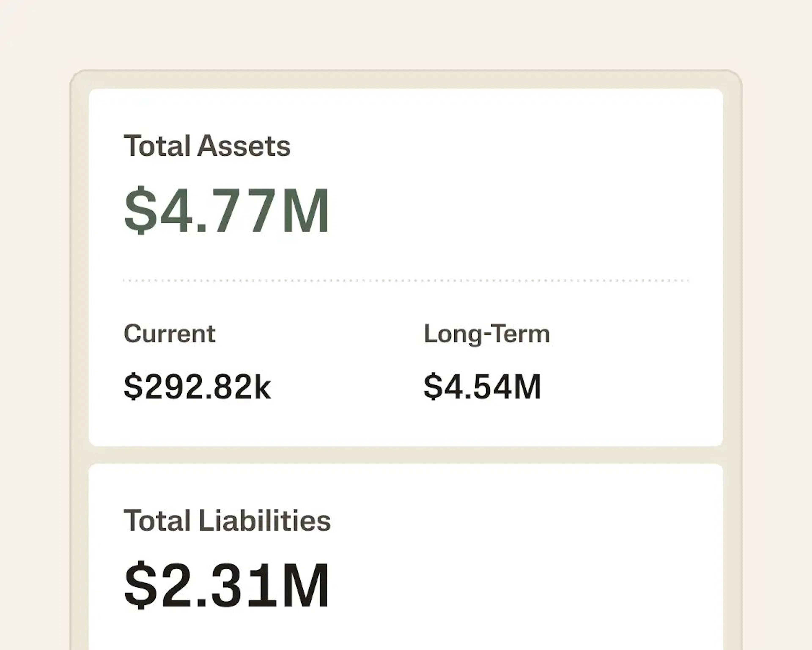
Task: Click the dotted divider below $4.77M
Action: (x=406, y=280)
